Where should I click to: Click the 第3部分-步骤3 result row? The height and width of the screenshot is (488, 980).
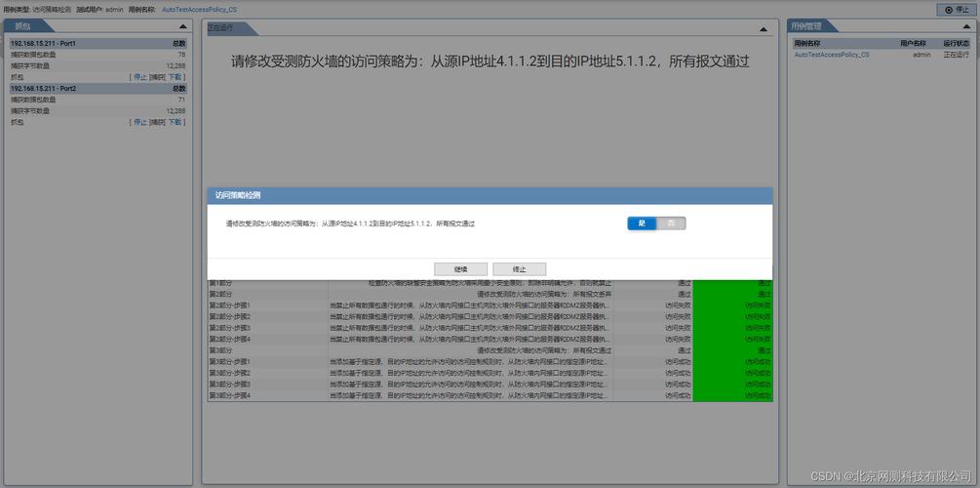coord(490,385)
